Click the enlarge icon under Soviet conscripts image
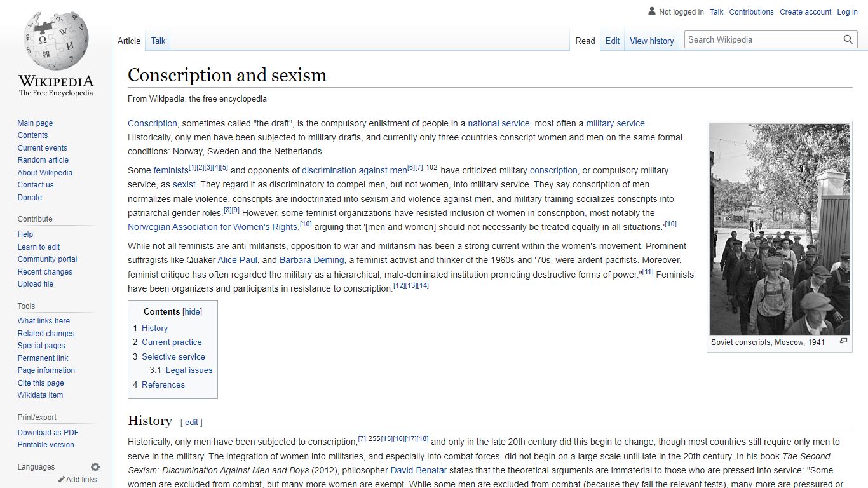 tap(843, 341)
